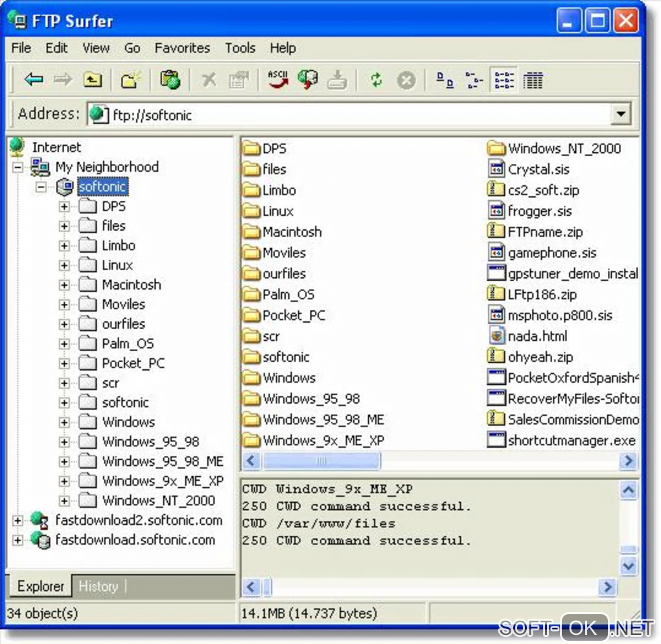Click the FTP Surfer title bar icon
The image size is (661, 644).
coord(17,20)
